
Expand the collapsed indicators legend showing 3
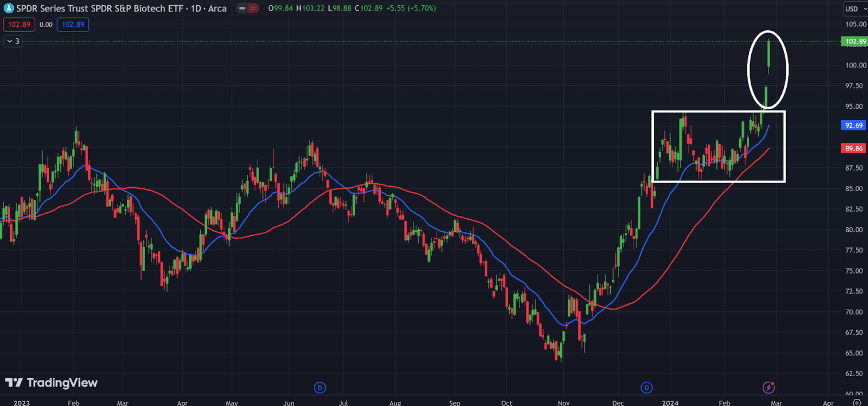(x=13, y=41)
